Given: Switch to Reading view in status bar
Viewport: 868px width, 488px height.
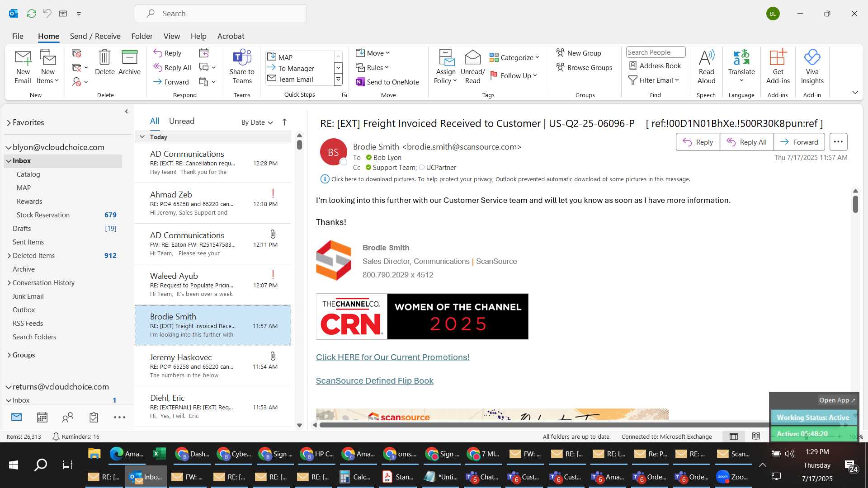Looking at the screenshot, I should pos(756,436).
